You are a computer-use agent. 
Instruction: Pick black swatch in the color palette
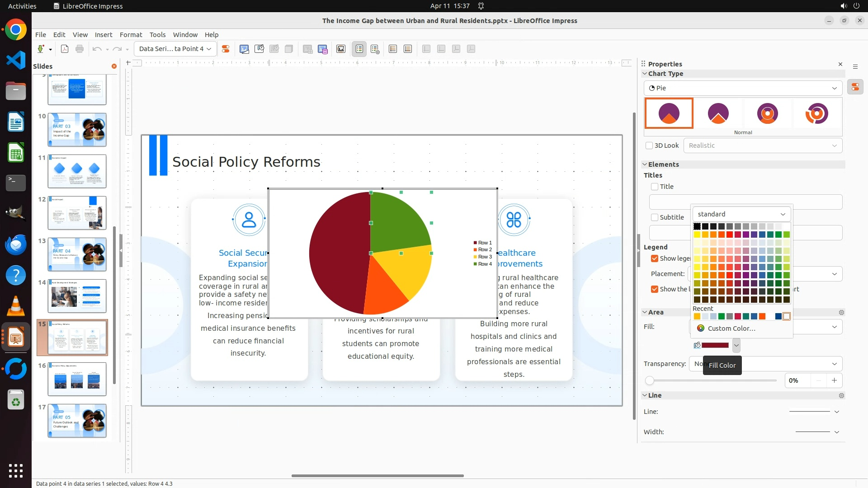pyautogui.click(x=697, y=226)
